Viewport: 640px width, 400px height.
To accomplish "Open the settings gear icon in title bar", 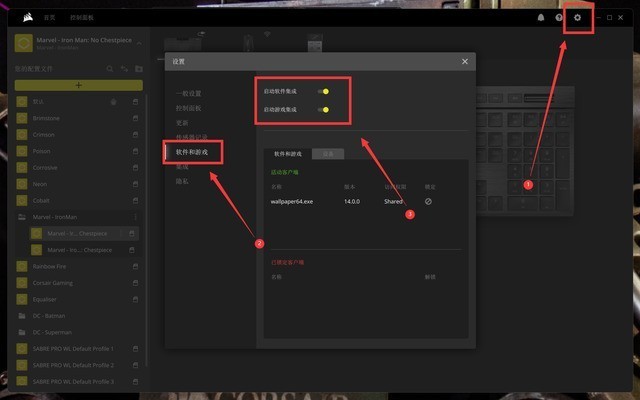I will 577,18.
